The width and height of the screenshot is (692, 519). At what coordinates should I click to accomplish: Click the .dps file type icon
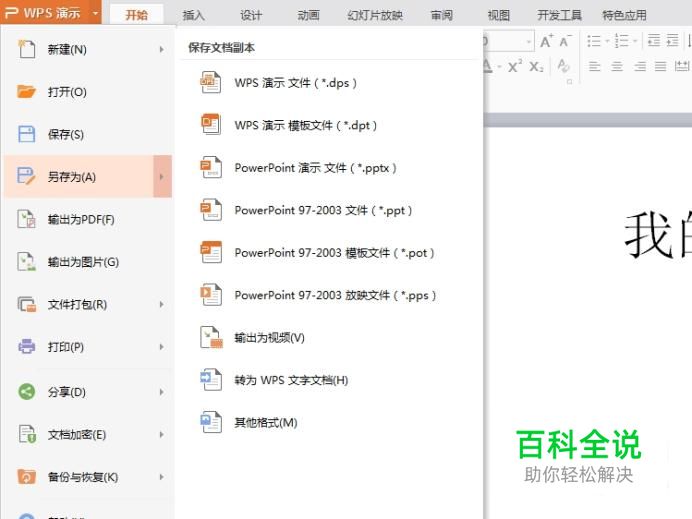211,82
